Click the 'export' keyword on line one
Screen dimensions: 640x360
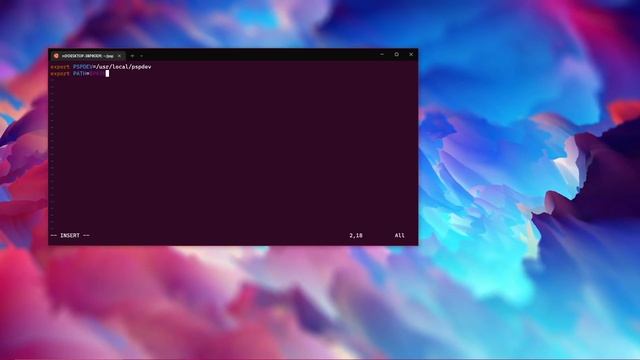(60, 67)
